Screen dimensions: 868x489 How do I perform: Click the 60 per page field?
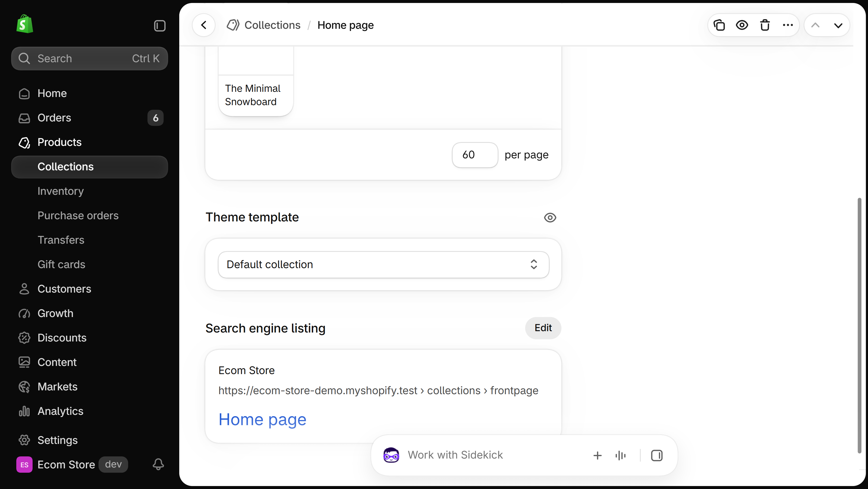point(475,155)
